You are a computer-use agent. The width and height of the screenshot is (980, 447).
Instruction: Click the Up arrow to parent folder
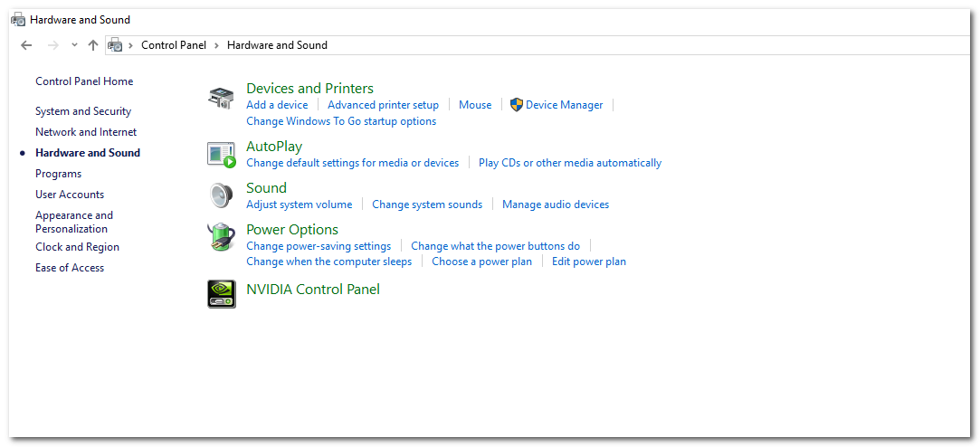pyautogui.click(x=92, y=45)
